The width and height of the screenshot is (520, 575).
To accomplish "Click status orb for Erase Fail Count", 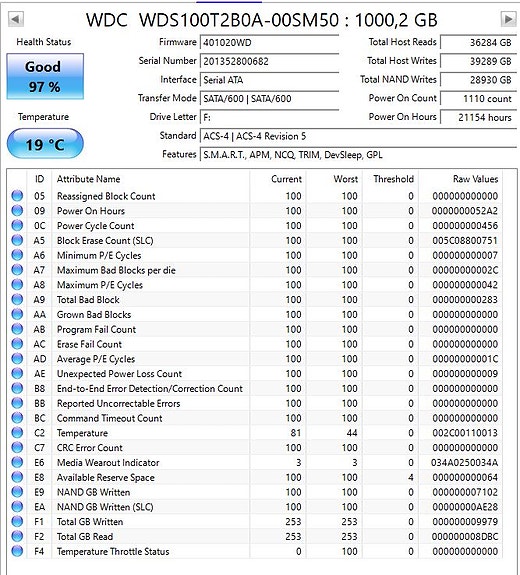I will tap(17, 344).
